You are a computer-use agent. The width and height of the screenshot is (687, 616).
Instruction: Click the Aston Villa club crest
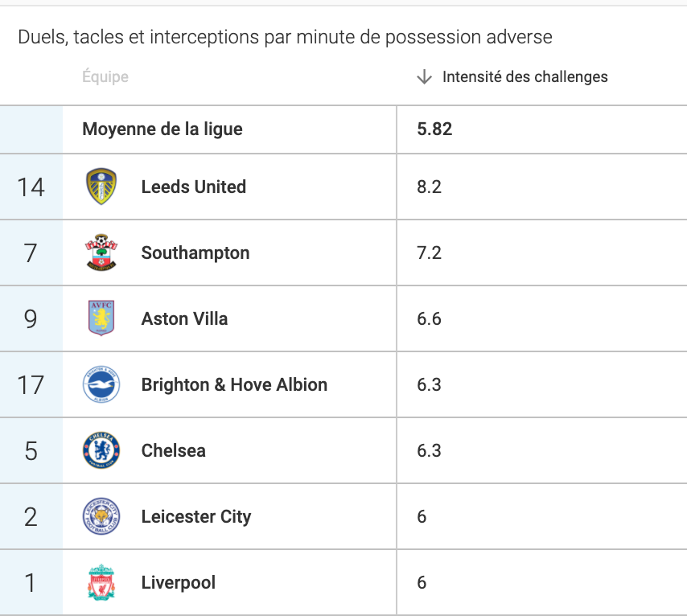coord(101,318)
